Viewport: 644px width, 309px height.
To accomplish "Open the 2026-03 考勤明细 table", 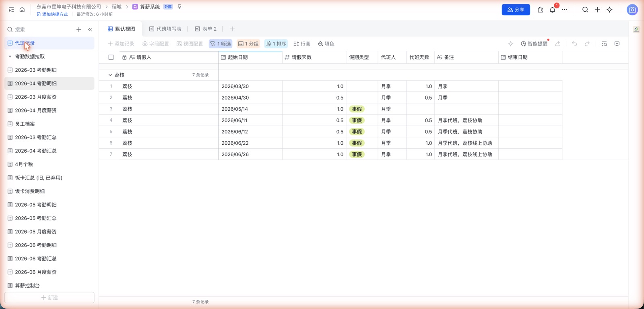I will click(50, 70).
